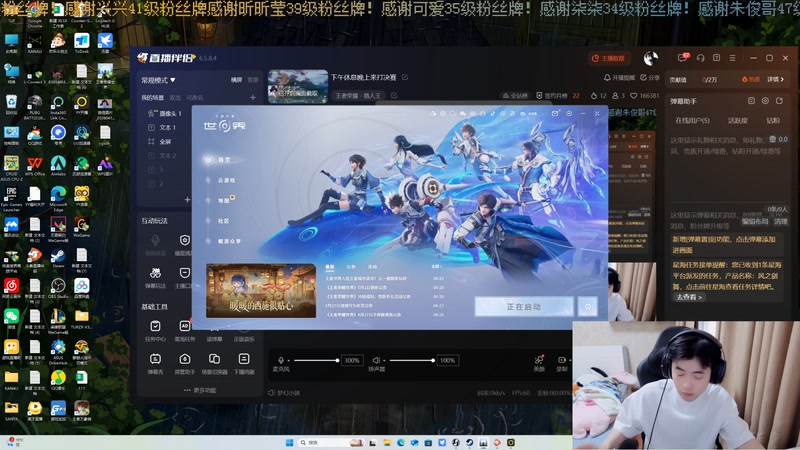Select the 文本 2 source
800x450 pixels.
(163, 155)
